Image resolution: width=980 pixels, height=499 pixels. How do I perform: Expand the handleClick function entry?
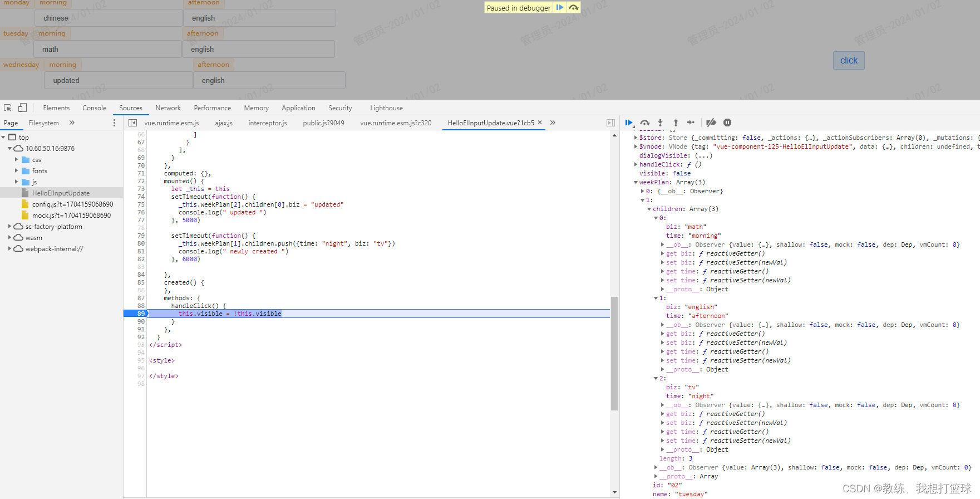pos(636,165)
